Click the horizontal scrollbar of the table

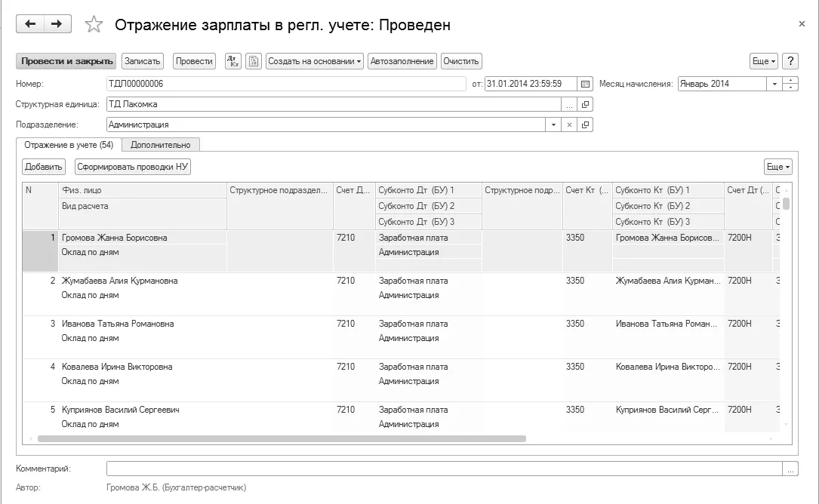(x=282, y=438)
